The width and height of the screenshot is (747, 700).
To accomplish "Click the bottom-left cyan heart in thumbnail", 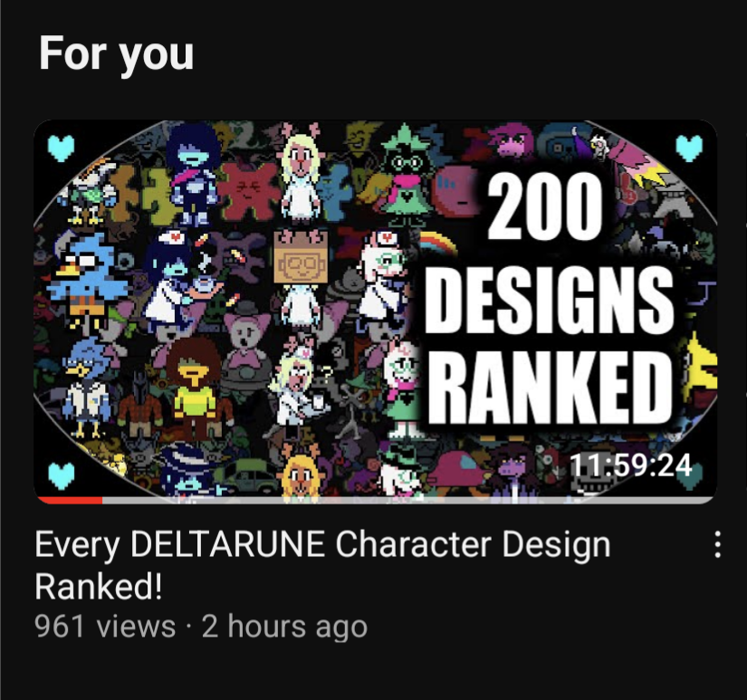I will click(x=62, y=476).
